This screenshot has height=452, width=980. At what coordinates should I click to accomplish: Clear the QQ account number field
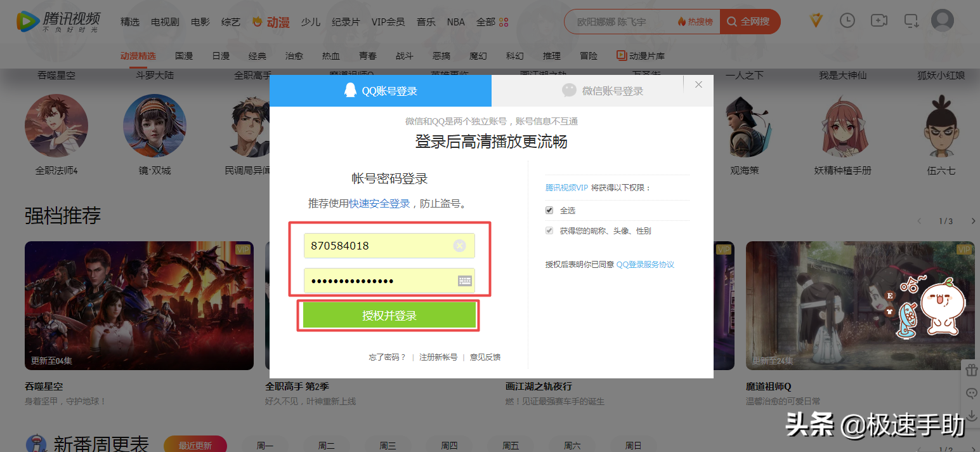(x=459, y=246)
